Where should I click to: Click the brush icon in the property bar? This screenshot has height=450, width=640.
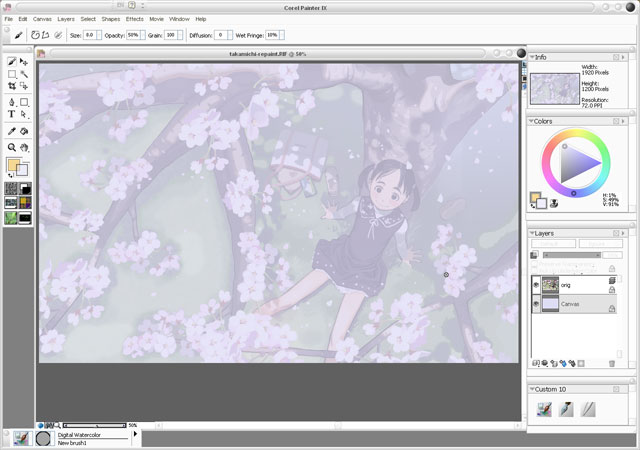18,36
